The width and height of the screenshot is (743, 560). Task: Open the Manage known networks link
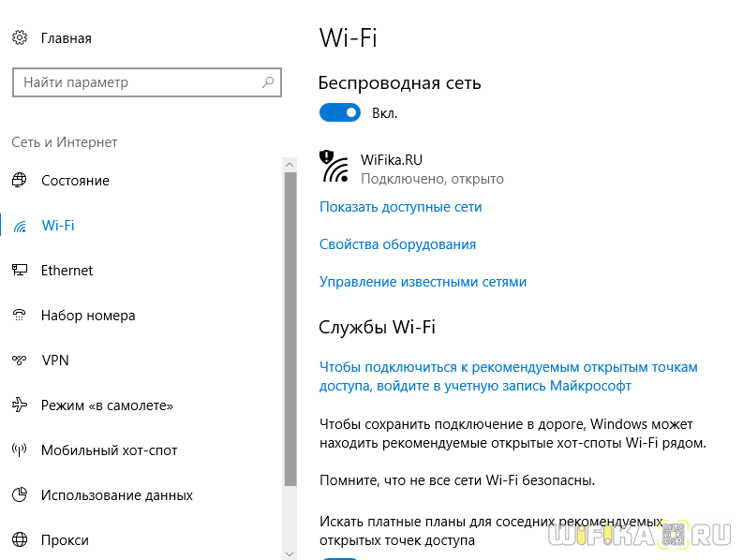[x=423, y=282]
